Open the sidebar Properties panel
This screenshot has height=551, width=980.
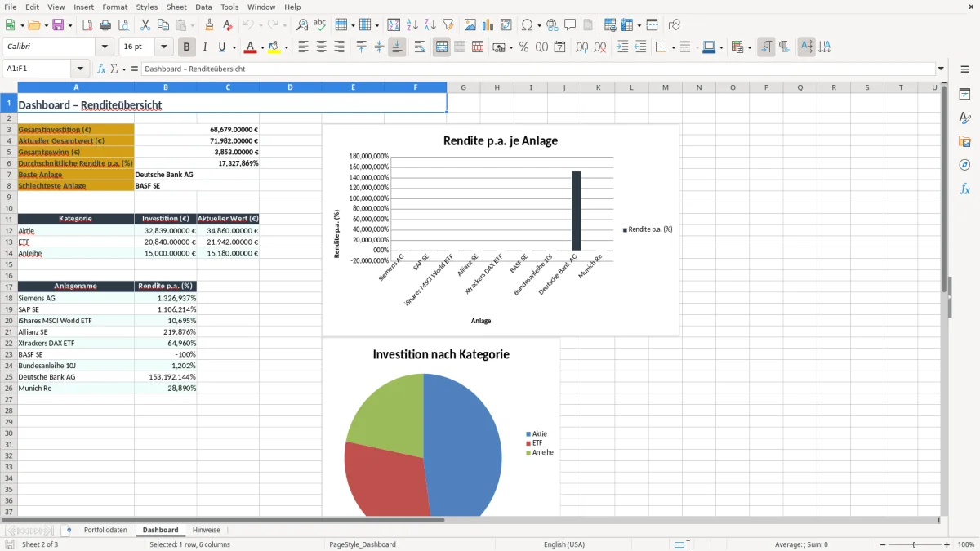[x=964, y=95]
